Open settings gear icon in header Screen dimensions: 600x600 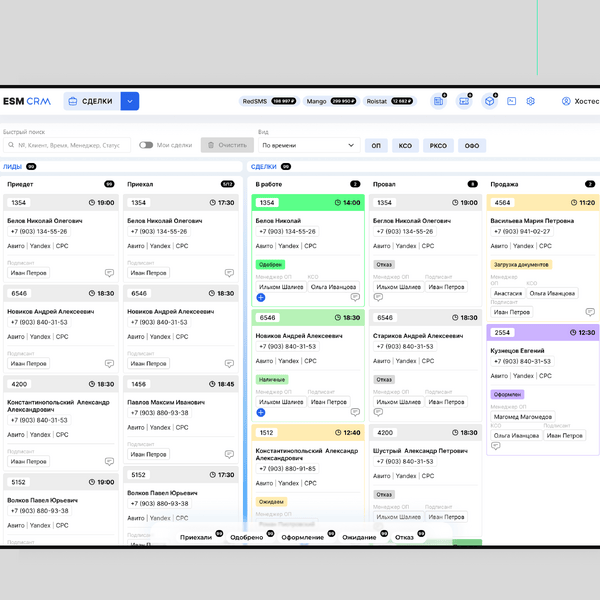[x=530, y=101]
